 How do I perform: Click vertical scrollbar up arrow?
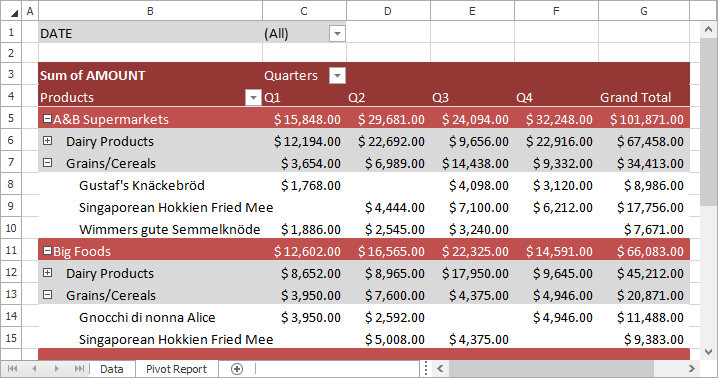click(708, 30)
